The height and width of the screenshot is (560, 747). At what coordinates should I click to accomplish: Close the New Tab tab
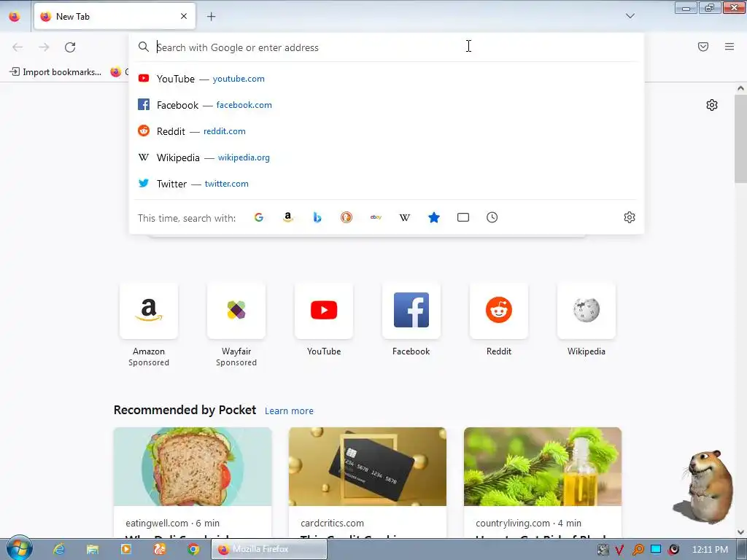184,16
